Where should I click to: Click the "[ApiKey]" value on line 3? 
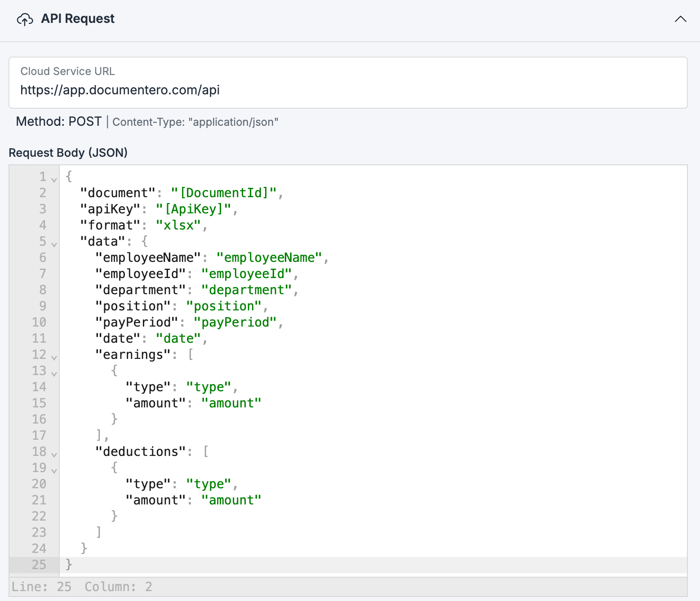click(x=194, y=209)
